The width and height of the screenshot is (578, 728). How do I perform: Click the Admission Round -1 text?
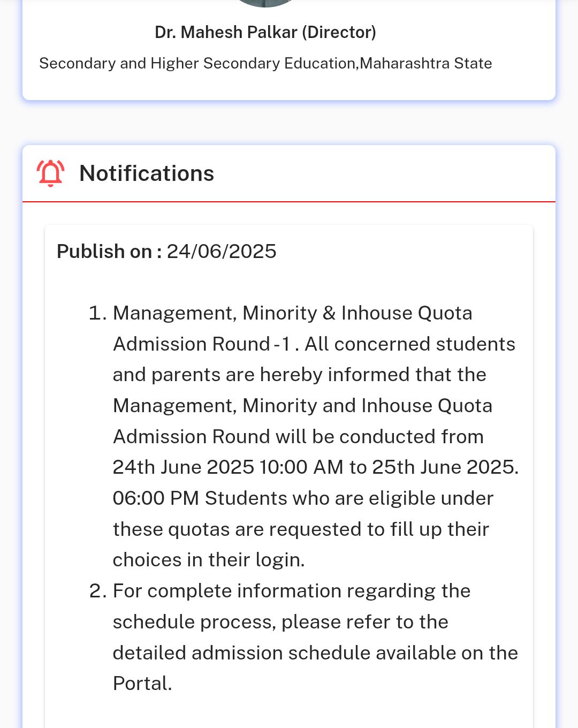[x=202, y=344]
